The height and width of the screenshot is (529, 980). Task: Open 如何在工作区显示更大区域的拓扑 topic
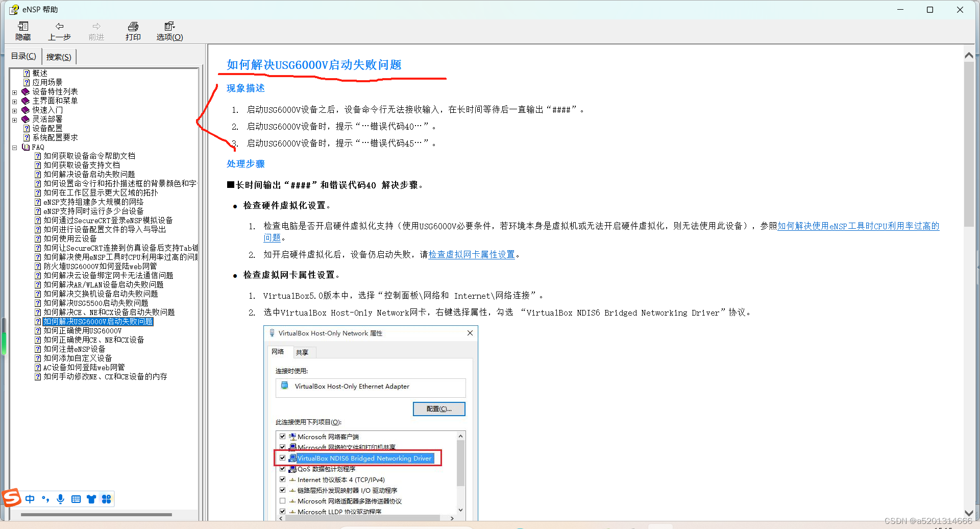click(x=101, y=193)
